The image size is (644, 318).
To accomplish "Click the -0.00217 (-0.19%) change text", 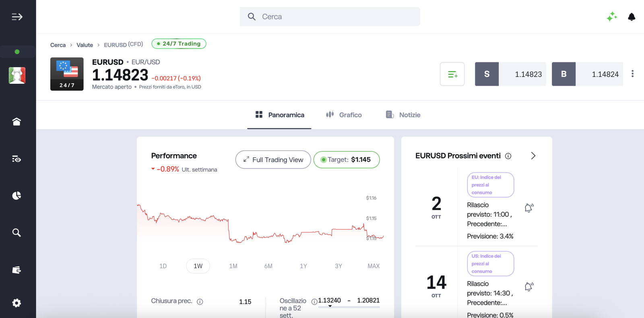I will 176,78.
